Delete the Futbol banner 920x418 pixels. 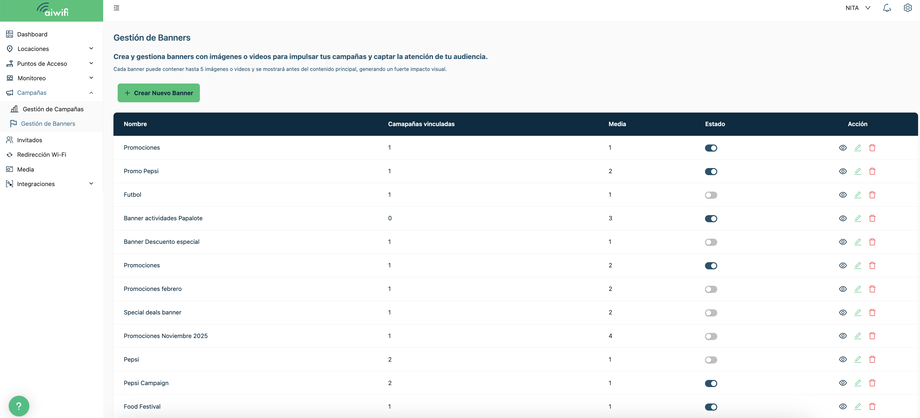(872, 195)
